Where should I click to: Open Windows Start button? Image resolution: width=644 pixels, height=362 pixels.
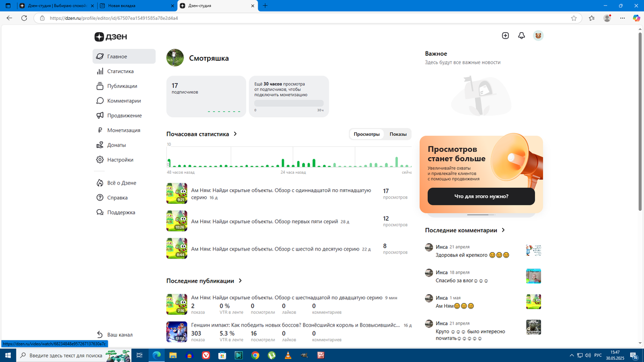coord(8,355)
